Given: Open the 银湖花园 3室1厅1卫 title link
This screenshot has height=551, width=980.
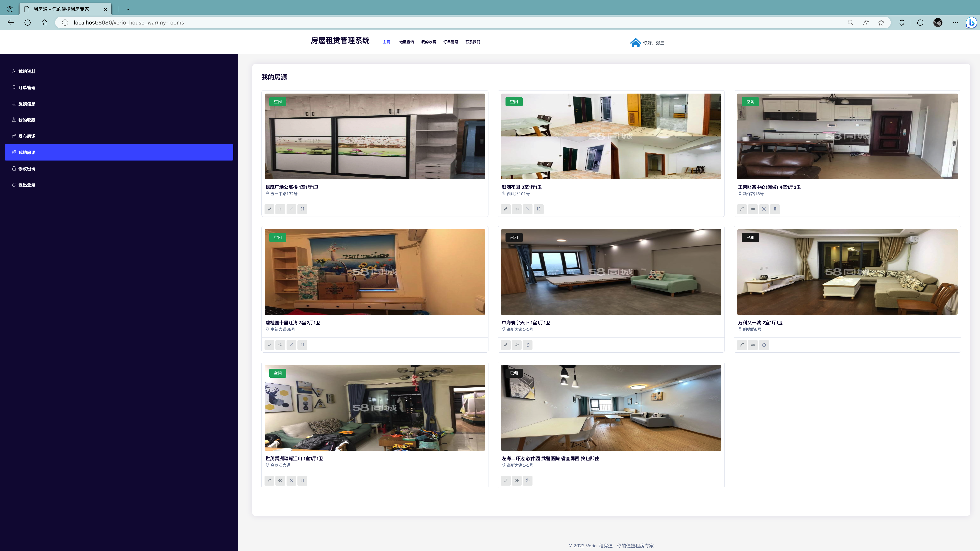Looking at the screenshot, I should pos(521,187).
